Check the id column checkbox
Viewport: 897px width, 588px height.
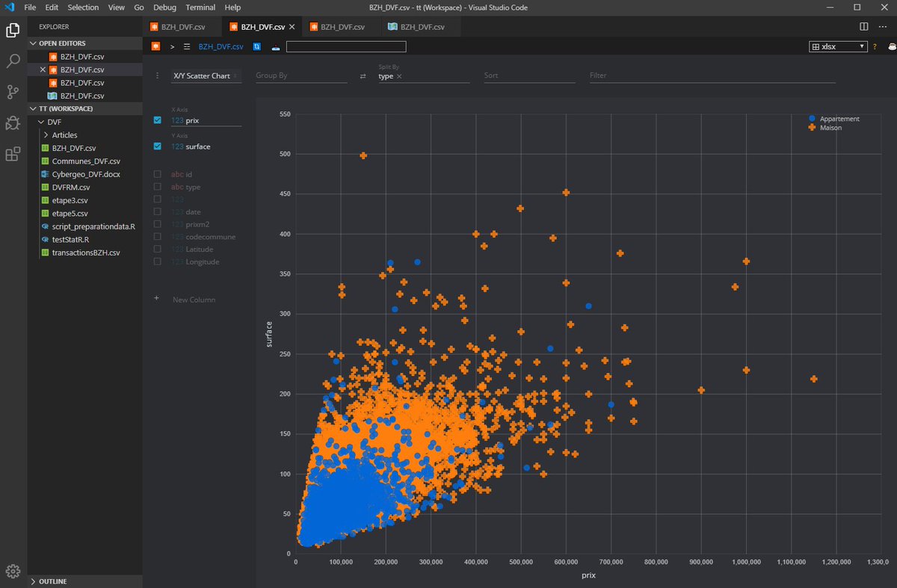click(157, 174)
